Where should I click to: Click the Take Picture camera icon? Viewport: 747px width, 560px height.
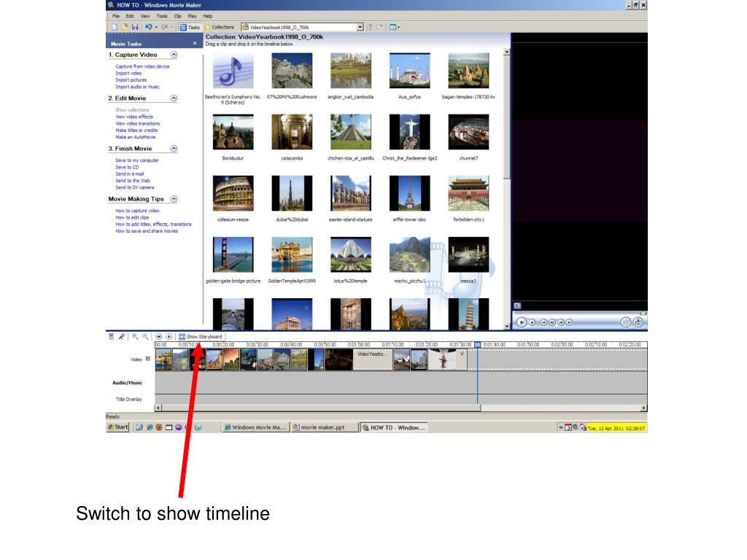pos(638,322)
